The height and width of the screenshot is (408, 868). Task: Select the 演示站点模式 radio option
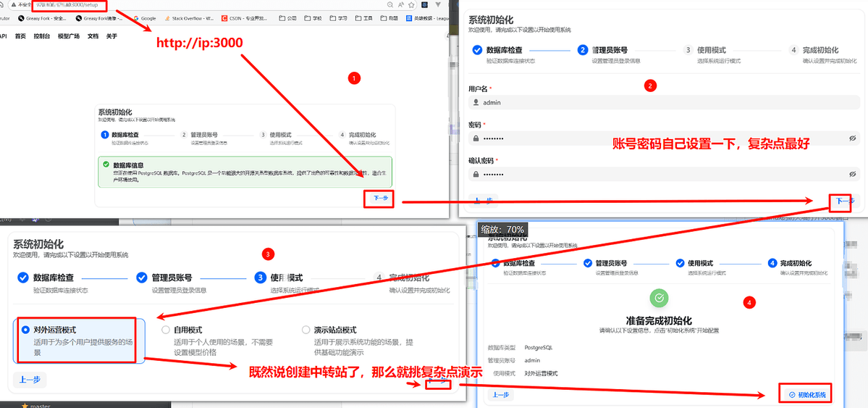(x=306, y=330)
